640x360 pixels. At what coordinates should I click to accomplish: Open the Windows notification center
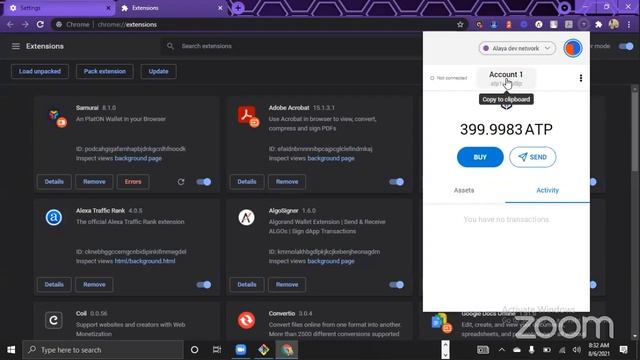623,350
